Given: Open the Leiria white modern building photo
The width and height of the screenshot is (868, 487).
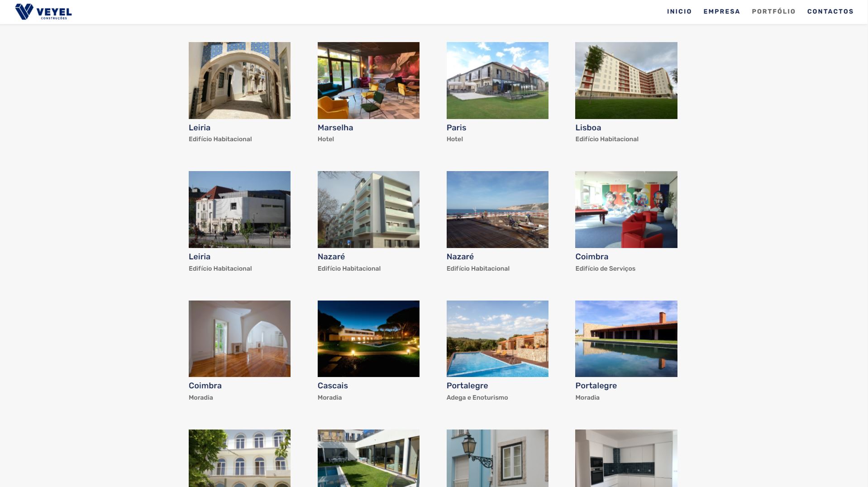Looking at the screenshot, I should click(239, 210).
